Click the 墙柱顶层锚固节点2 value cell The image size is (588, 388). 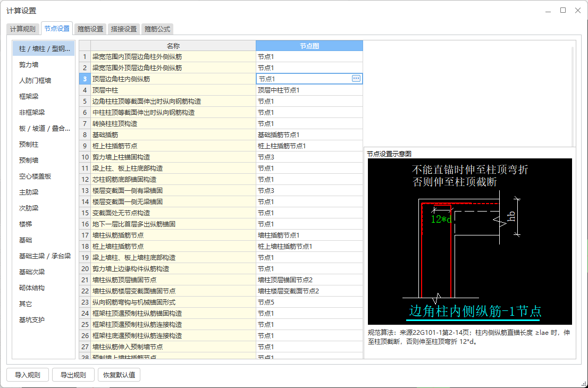click(x=309, y=280)
